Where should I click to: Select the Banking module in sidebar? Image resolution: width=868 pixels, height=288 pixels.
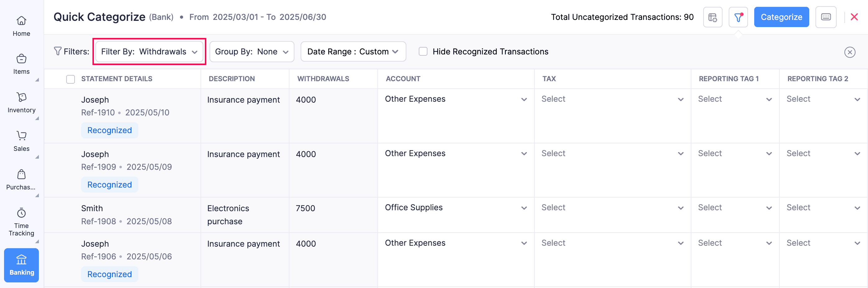[21, 265]
